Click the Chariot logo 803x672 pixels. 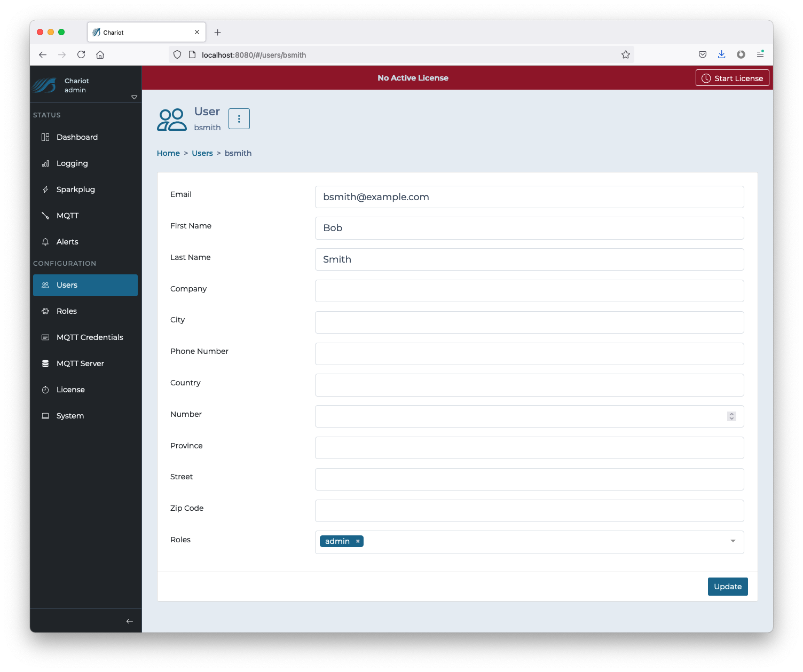[44, 85]
